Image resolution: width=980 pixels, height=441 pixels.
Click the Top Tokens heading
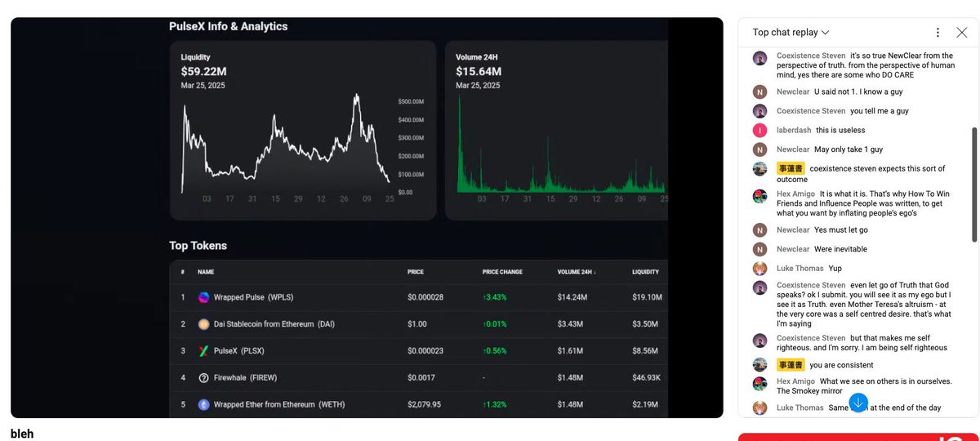[x=198, y=245]
